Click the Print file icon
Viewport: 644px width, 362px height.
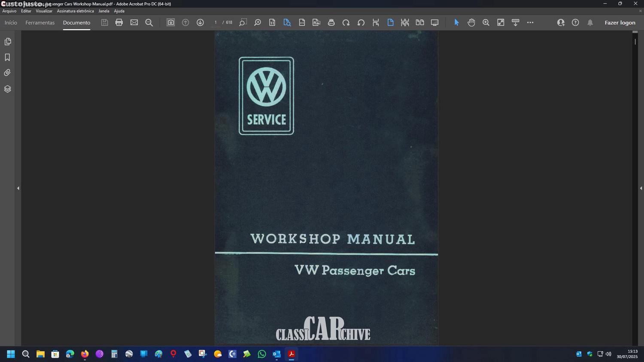tap(119, 22)
